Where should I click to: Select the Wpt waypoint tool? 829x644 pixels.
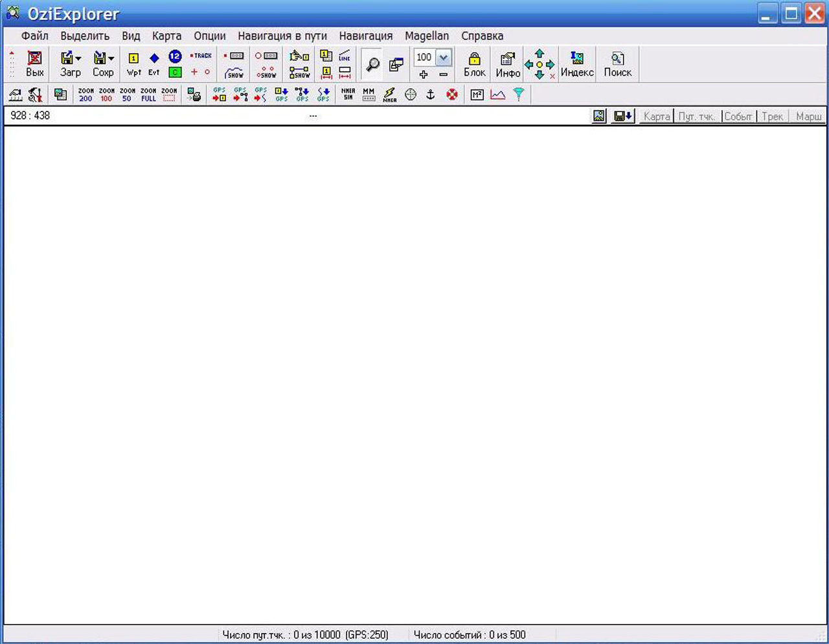coord(134,64)
